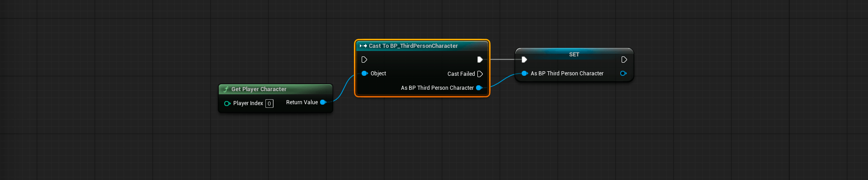Viewport: 868px width, 180px height.
Task: Click the Return Value output pin
Action: 323,102
